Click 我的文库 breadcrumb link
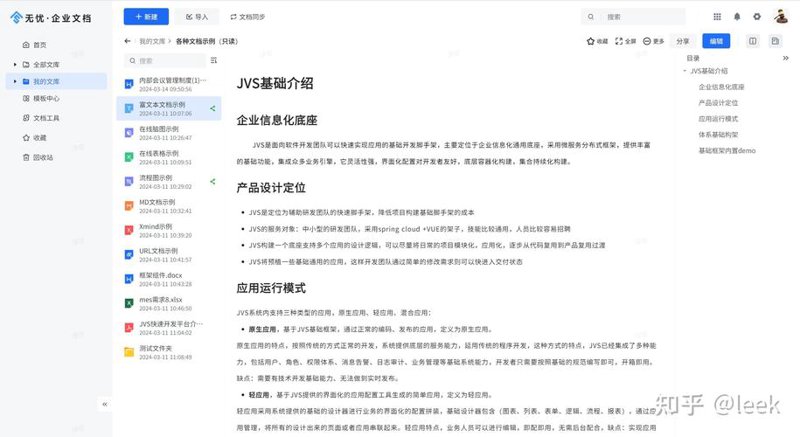 (152, 41)
